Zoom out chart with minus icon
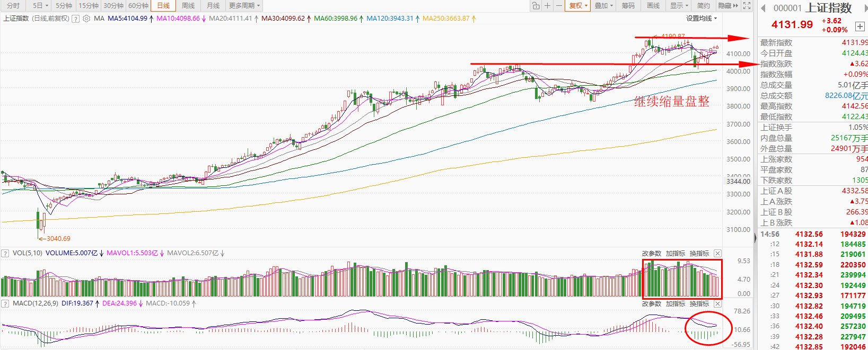This screenshot has height=350, width=868. 559,6
